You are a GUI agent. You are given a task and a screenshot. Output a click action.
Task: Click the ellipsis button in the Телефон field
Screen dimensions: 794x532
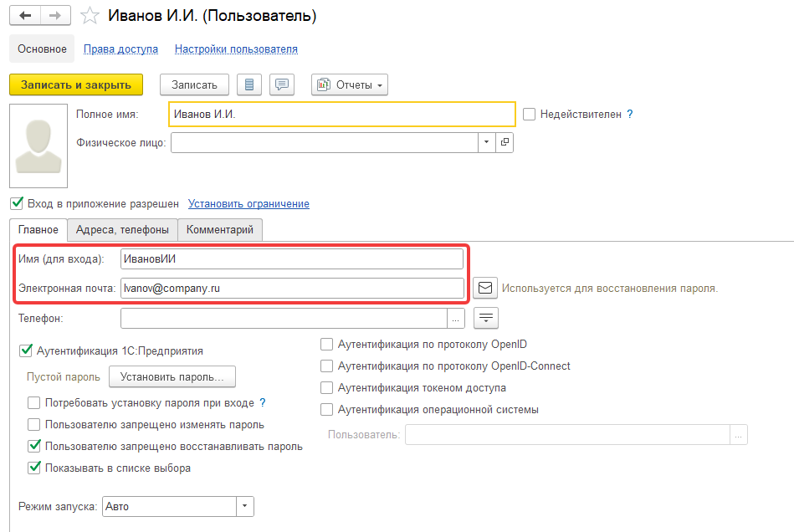pos(456,319)
